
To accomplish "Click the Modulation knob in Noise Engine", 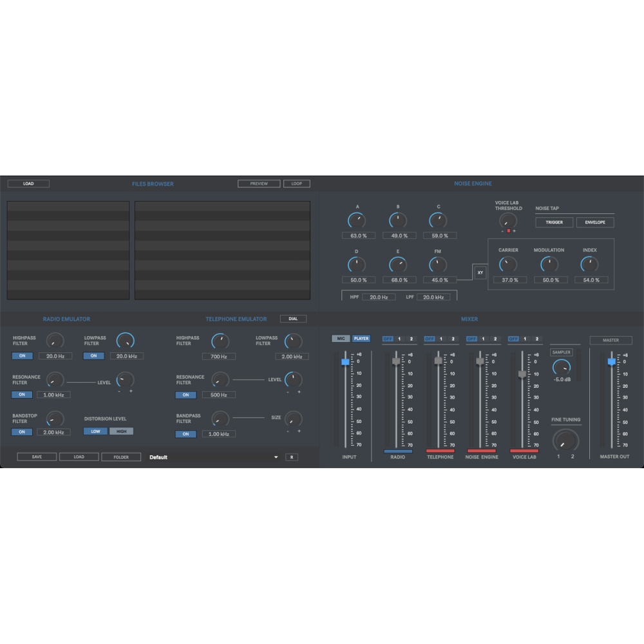I will (550, 263).
